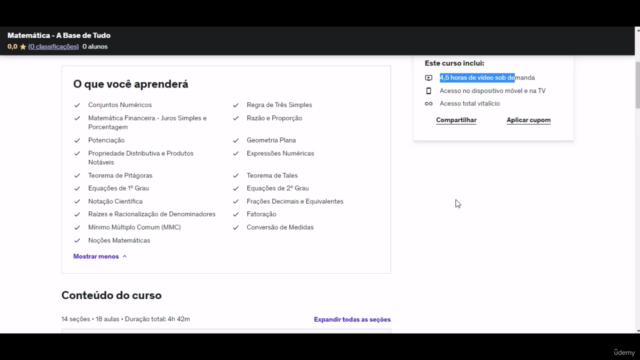This screenshot has width=640, height=360.
Task: Click the checkmark beside Frações Decimais e Equivalentes
Action: click(236, 202)
